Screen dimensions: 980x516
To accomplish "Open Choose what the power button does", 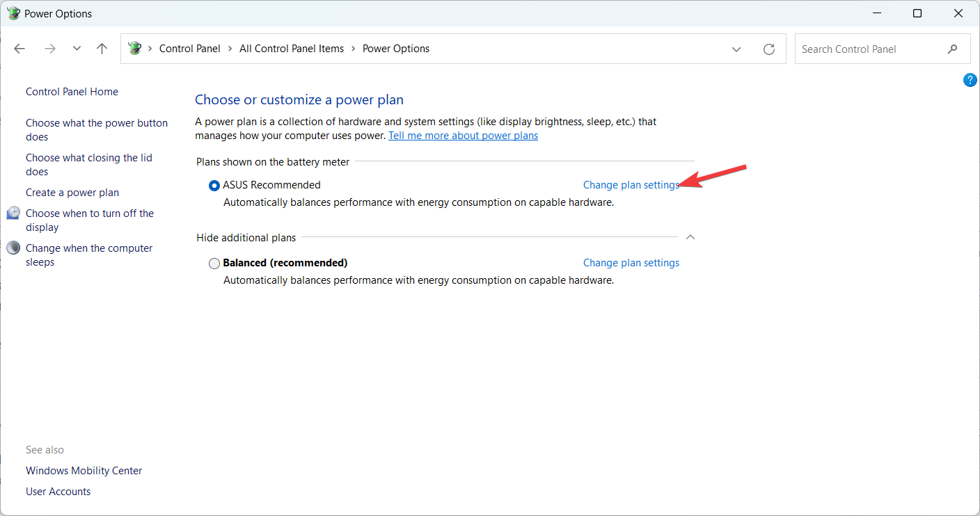I will click(x=97, y=130).
